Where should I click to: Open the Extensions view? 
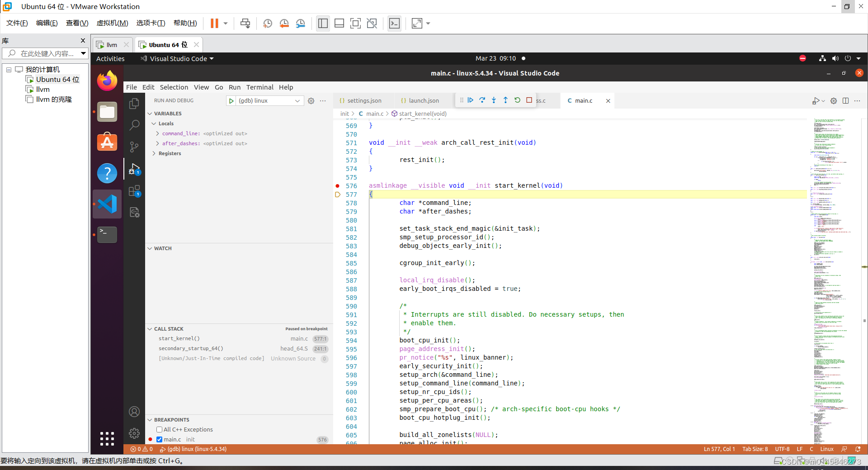point(134,191)
